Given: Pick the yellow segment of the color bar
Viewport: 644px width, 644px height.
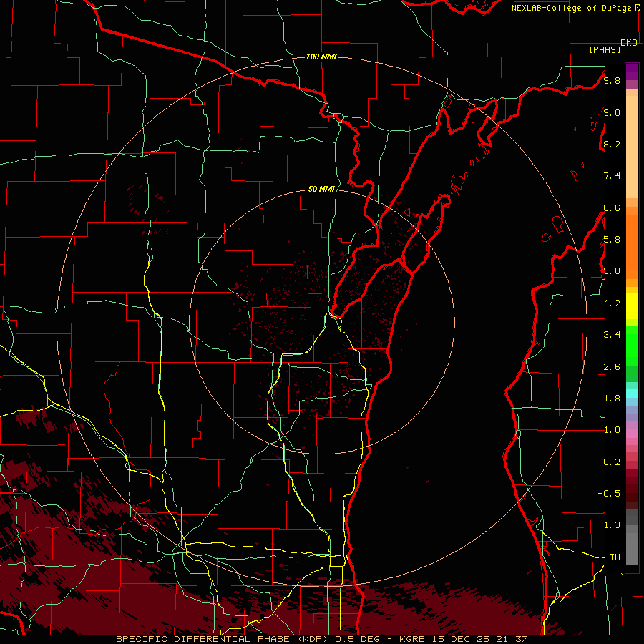Looking at the screenshot, I should point(632,306).
